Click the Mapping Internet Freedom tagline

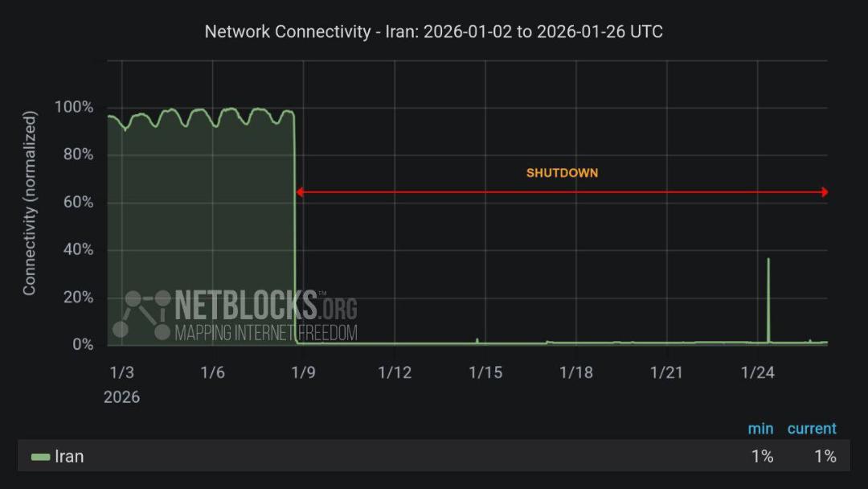click(266, 332)
